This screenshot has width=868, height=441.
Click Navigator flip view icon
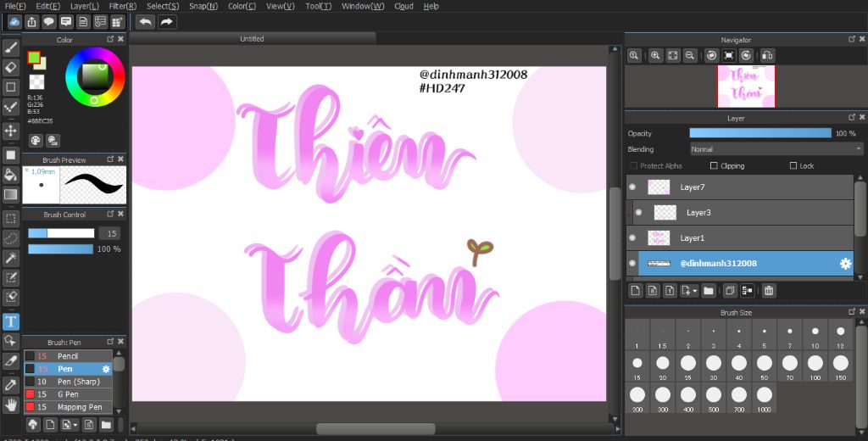click(767, 55)
